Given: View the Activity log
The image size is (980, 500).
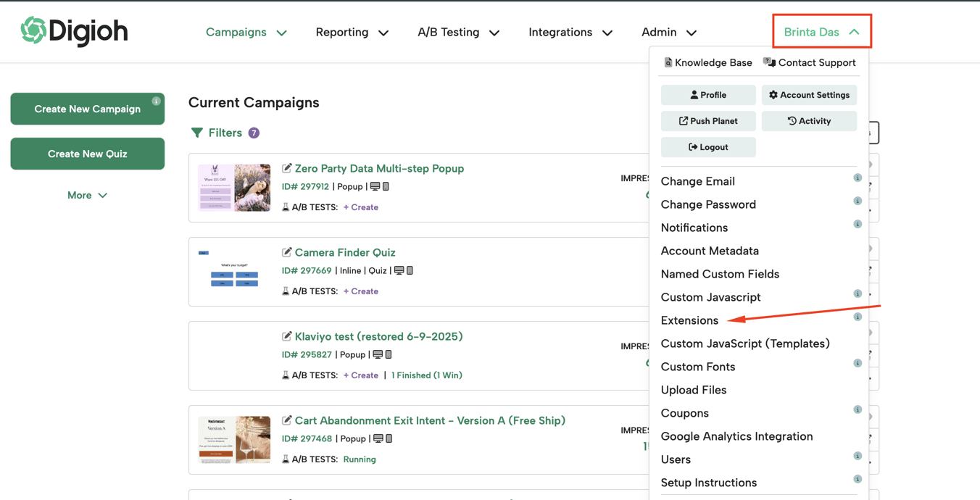Looking at the screenshot, I should coord(810,121).
